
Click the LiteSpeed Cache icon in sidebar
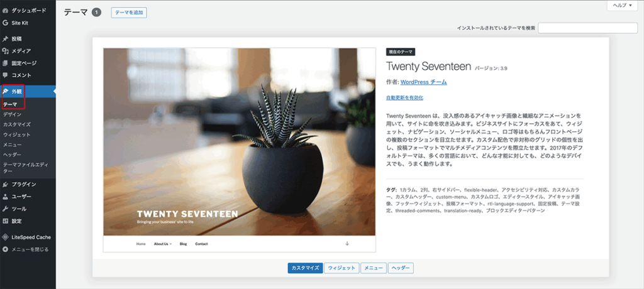point(6,237)
